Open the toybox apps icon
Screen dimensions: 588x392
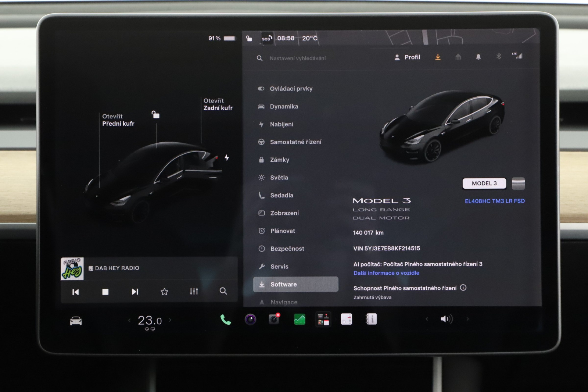(x=323, y=319)
